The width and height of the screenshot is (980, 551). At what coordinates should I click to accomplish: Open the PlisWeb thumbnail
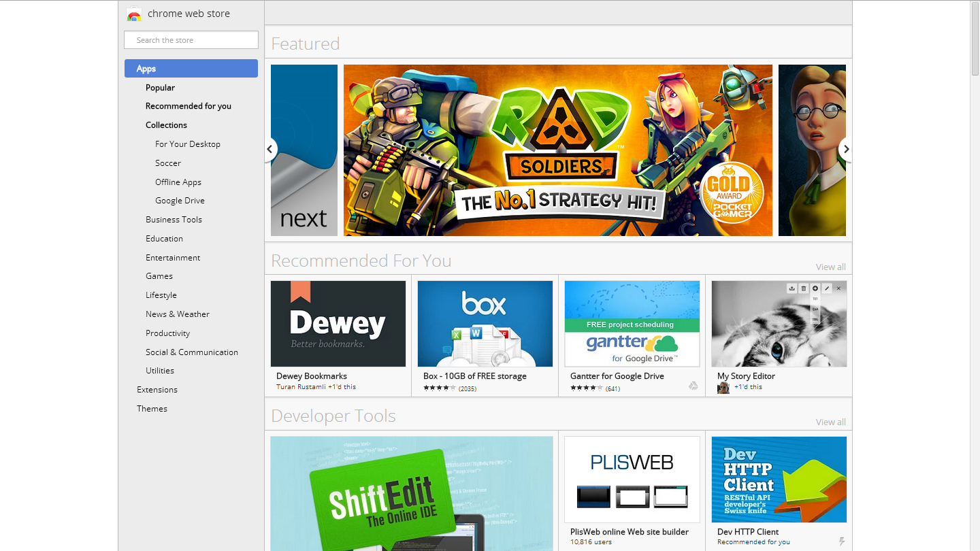[x=632, y=480]
